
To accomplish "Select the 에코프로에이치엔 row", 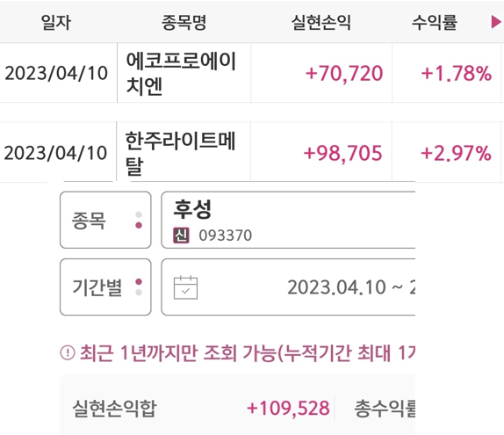I will pos(251,73).
